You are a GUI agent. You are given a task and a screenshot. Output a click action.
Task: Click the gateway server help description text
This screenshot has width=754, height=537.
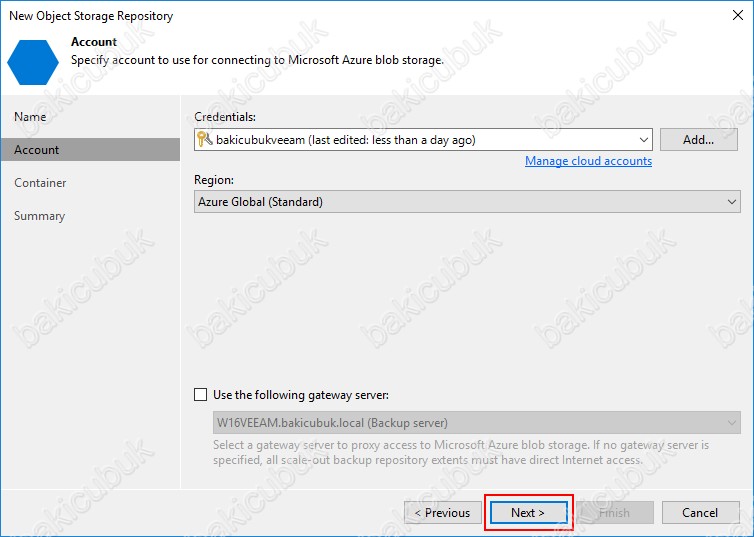click(x=461, y=452)
